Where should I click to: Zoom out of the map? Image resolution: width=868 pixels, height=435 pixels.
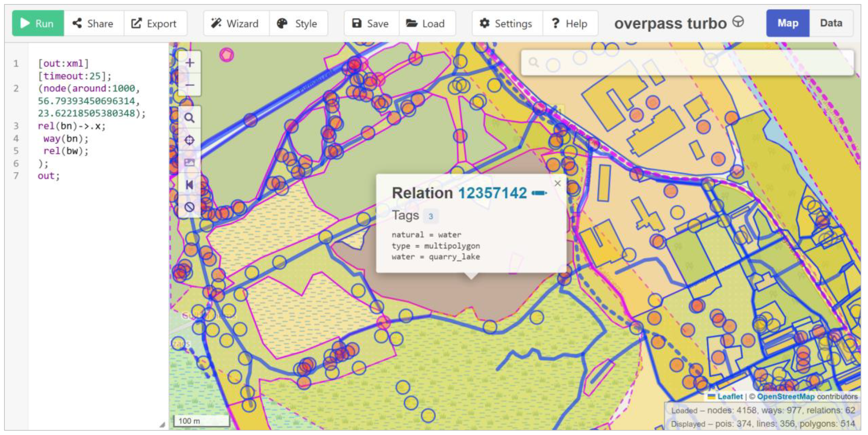(190, 85)
